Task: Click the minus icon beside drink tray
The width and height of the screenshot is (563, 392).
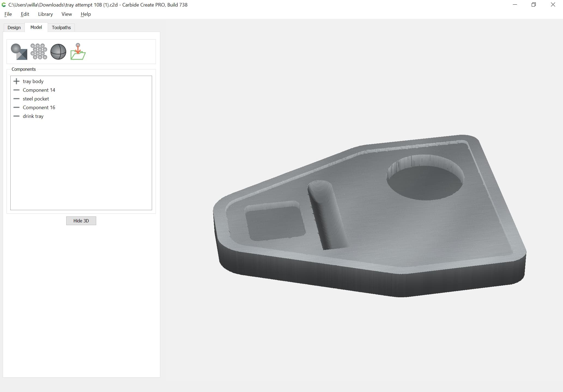Action: pos(17,116)
